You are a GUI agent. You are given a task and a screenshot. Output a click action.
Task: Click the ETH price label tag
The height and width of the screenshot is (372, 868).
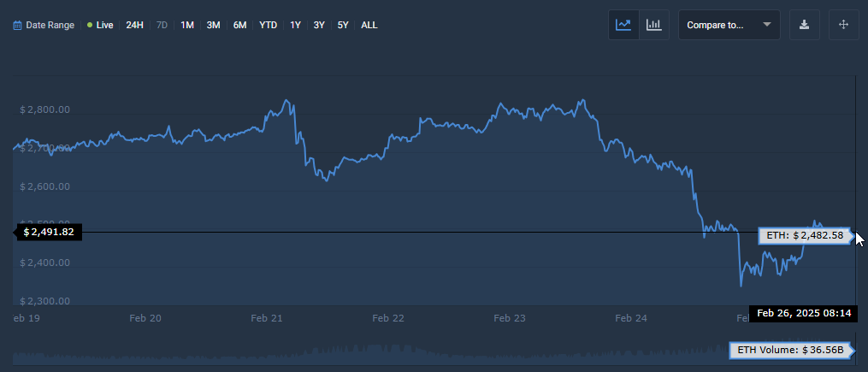pyautogui.click(x=805, y=235)
